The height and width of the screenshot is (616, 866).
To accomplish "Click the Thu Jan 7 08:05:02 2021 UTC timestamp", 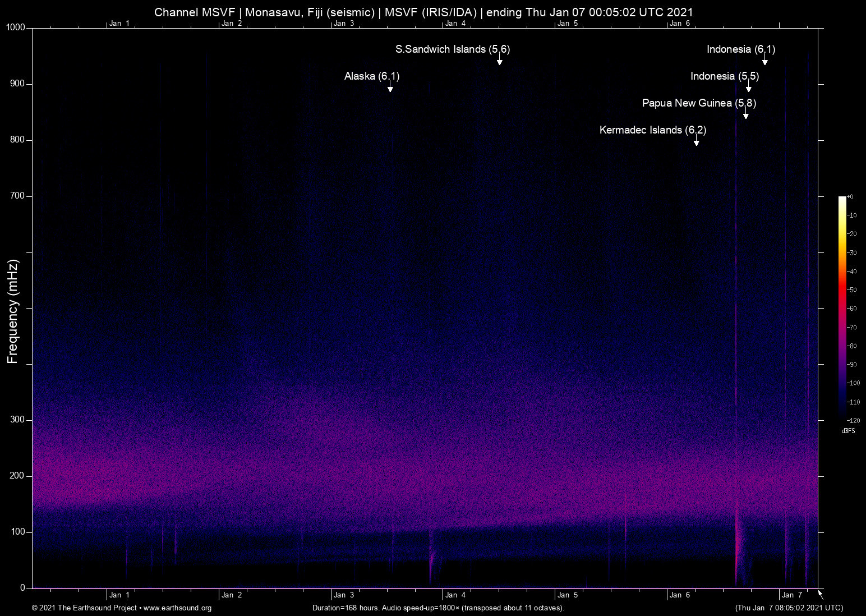I will point(789,608).
